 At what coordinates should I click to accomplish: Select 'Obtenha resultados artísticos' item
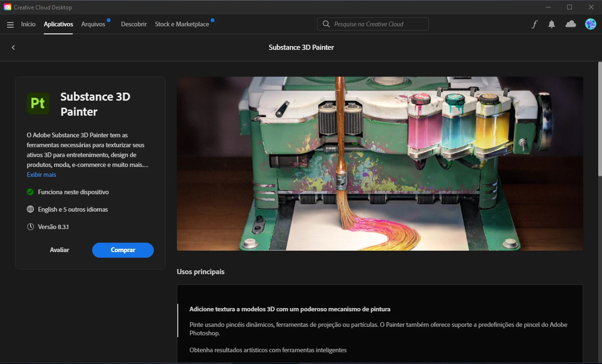(x=268, y=350)
